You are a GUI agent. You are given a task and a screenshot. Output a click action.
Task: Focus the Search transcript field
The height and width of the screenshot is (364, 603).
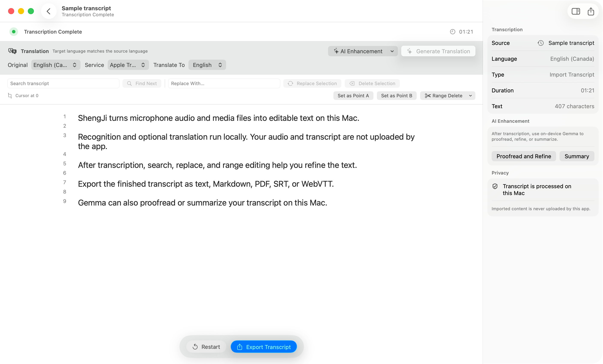coord(63,83)
